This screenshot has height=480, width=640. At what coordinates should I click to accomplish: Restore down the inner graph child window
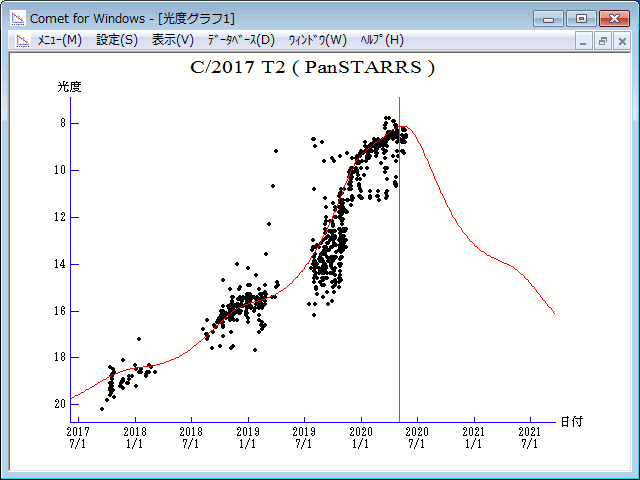(x=603, y=41)
